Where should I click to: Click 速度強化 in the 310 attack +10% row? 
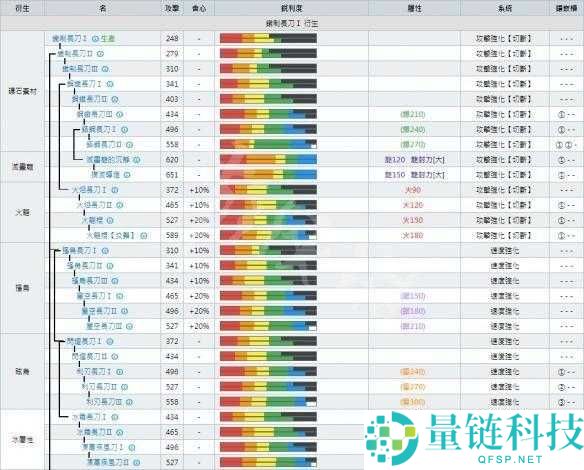coord(504,251)
